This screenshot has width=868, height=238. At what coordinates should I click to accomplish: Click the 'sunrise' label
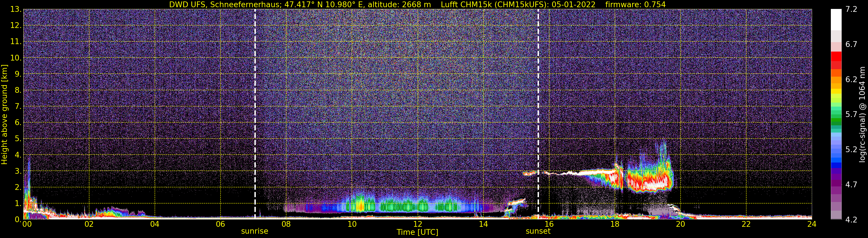(255, 231)
